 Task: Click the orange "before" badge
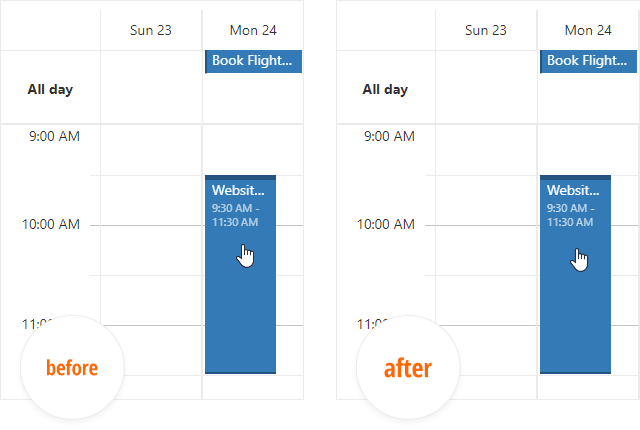(72, 368)
